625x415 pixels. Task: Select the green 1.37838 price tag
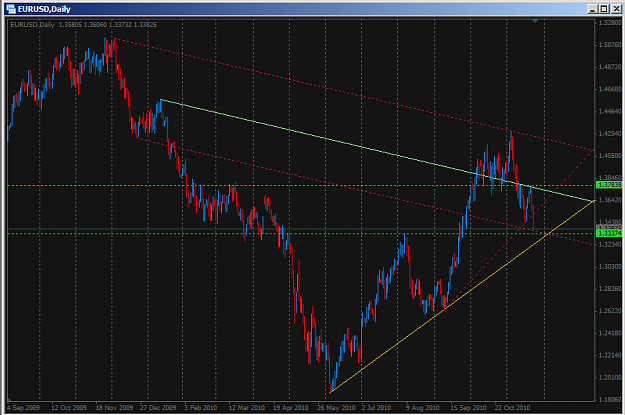click(x=609, y=185)
